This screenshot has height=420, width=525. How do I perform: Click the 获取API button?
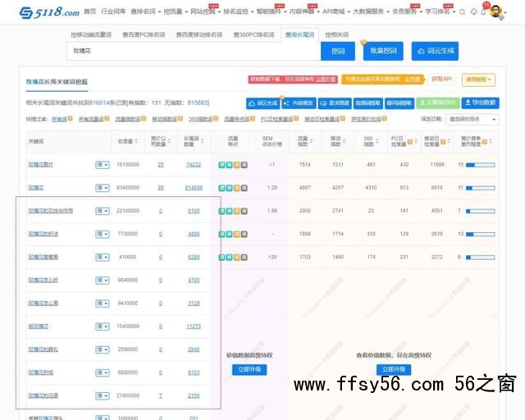442,79
